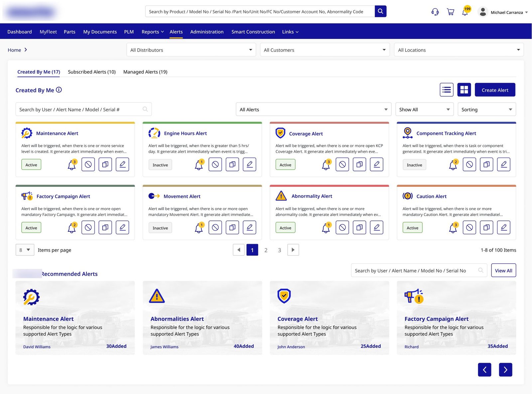The width and height of the screenshot is (532, 394).
Task: Toggle Active status on Abnormality Alert
Action: (285, 228)
